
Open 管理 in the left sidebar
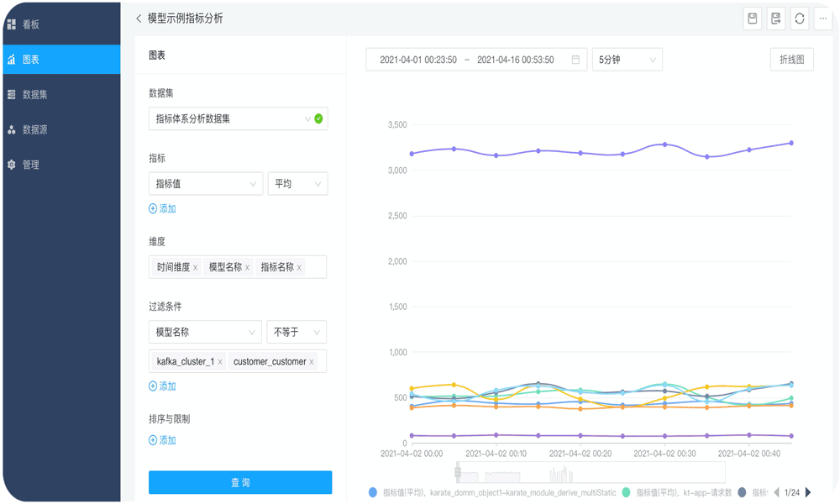(34, 165)
